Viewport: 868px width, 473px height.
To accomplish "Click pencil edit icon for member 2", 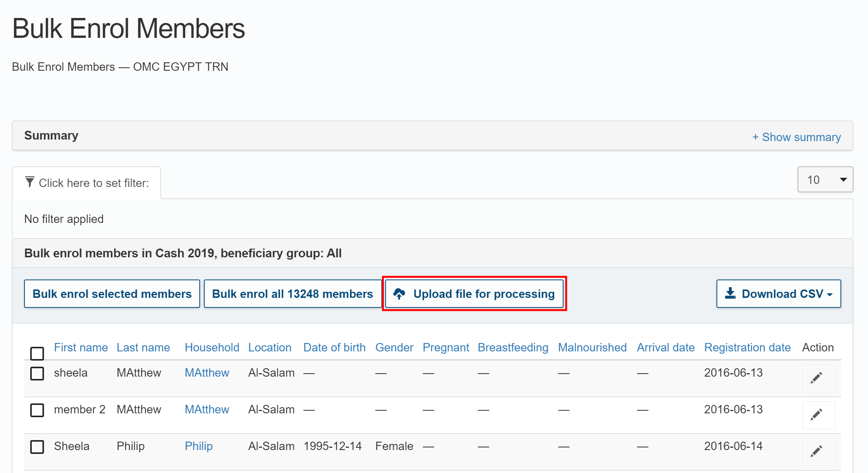I will [816, 414].
